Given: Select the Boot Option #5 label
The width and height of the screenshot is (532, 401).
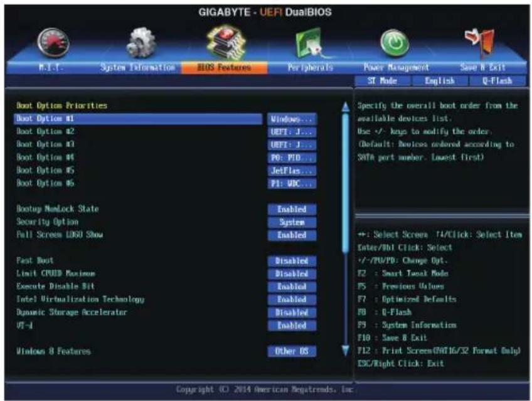Looking at the screenshot, I should click(x=45, y=170).
